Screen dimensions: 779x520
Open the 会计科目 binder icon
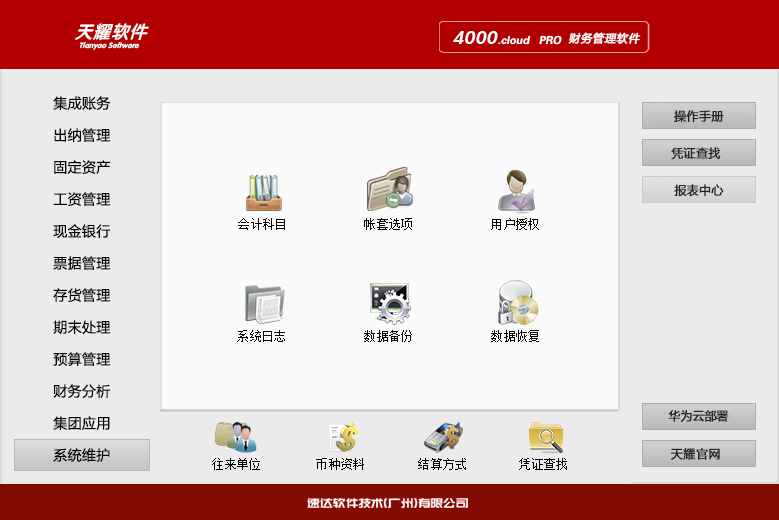(x=263, y=193)
